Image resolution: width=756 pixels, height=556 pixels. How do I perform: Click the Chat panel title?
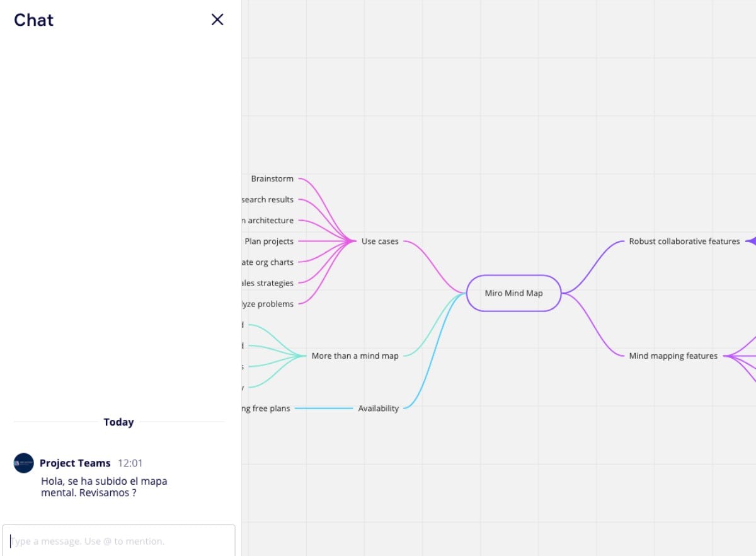point(33,20)
